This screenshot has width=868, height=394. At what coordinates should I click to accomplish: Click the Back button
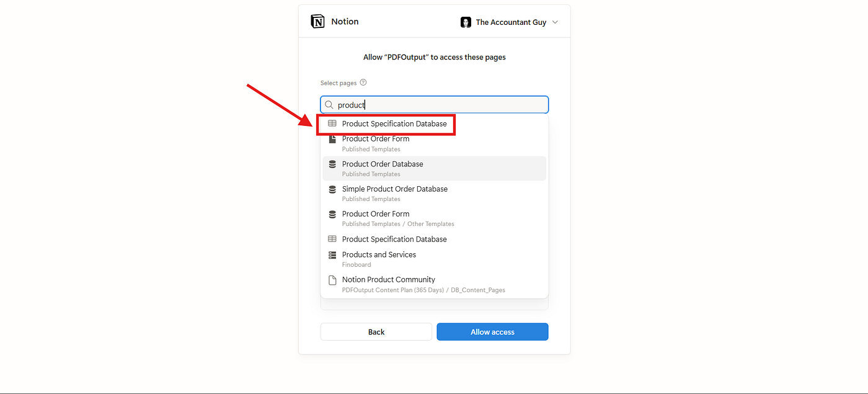[x=376, y=332]
